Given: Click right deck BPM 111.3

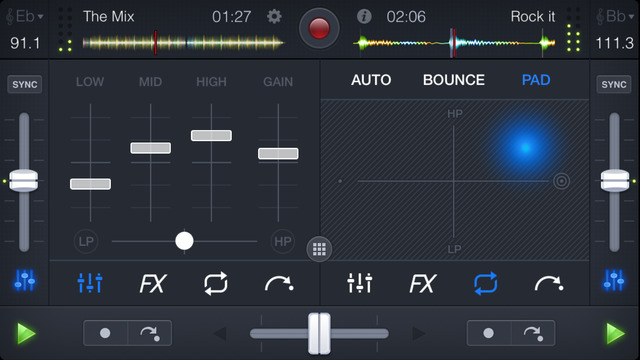Looking at the screenshot, I should click(x=615, y=43).
